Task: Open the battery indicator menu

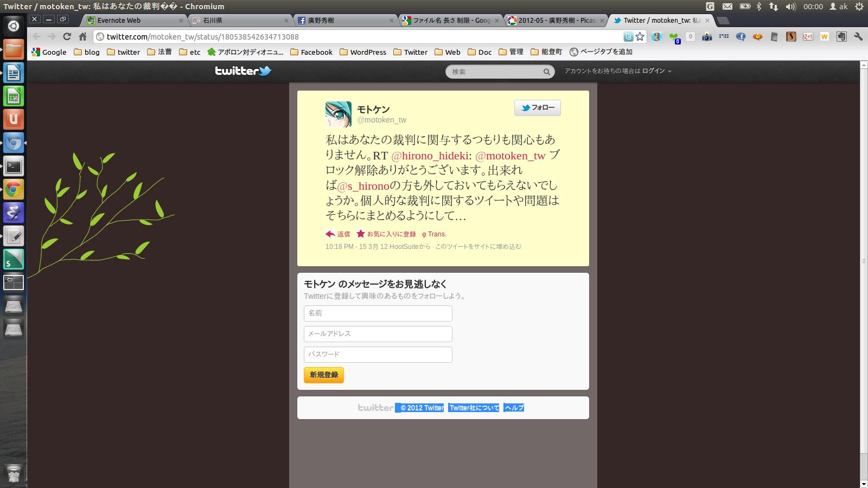Action: click(x=745, y=7)
